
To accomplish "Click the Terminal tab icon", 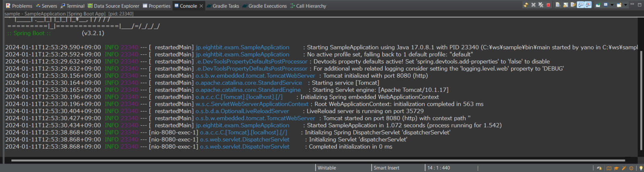I will (x=63, y=6).
